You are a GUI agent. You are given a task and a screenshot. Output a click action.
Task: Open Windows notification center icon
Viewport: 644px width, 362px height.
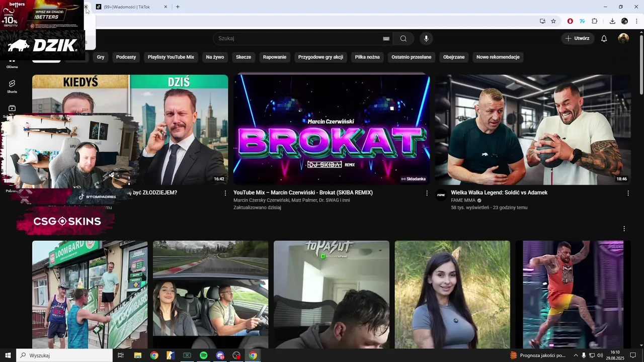[x=633, y=355]
